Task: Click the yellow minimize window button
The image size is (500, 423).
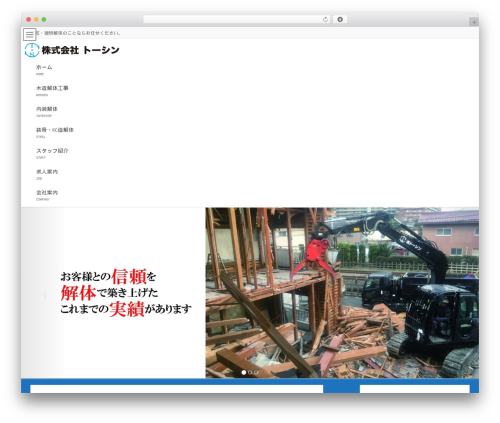Action: pos(36,19)
